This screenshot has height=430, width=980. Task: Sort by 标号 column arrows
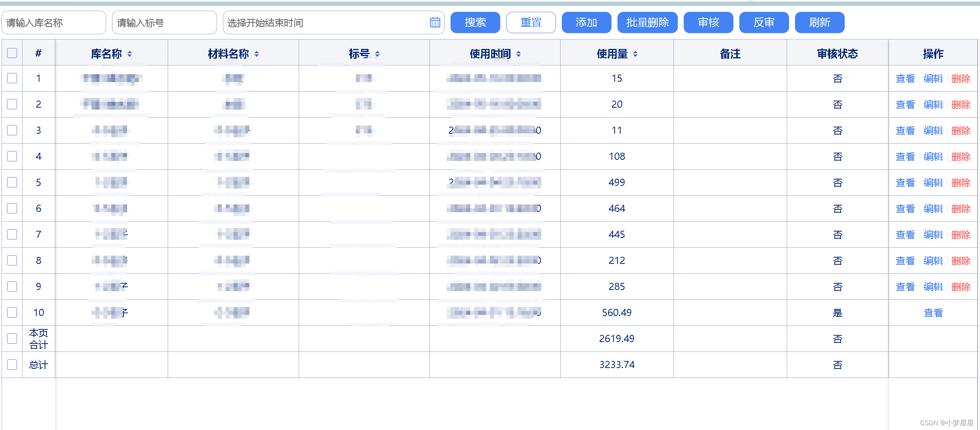[377, 54]
